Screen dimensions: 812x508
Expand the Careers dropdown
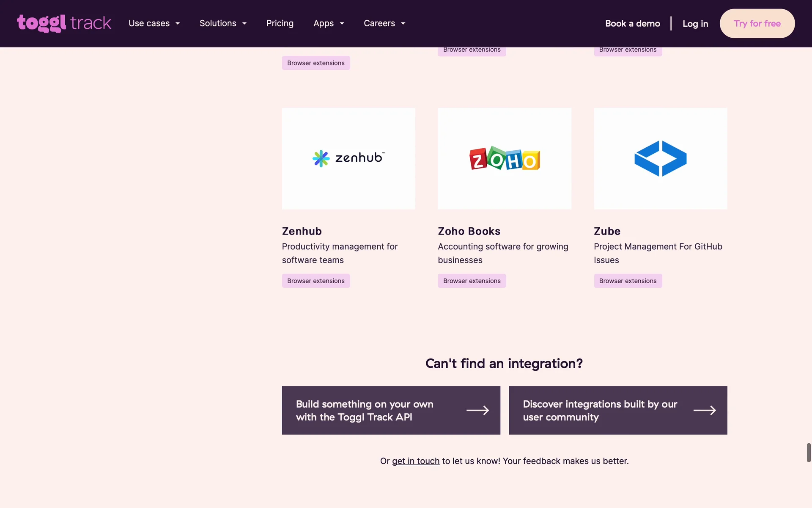(x=384, y=23)
